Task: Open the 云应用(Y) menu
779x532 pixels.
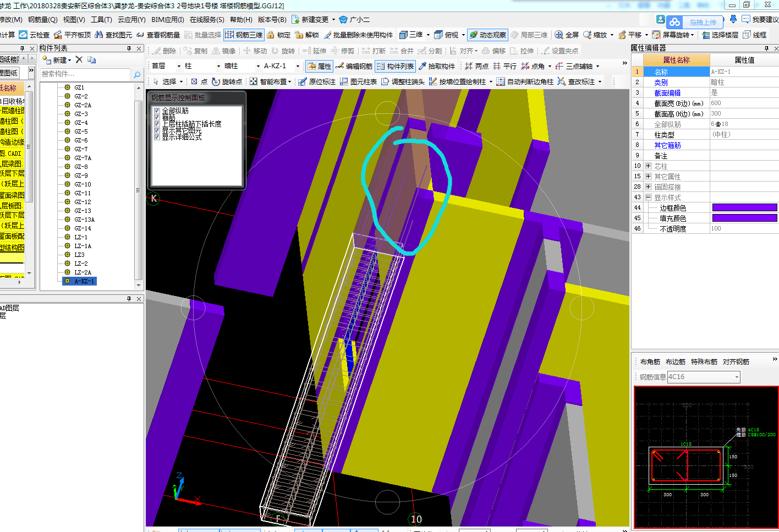Action: [131, 19]
